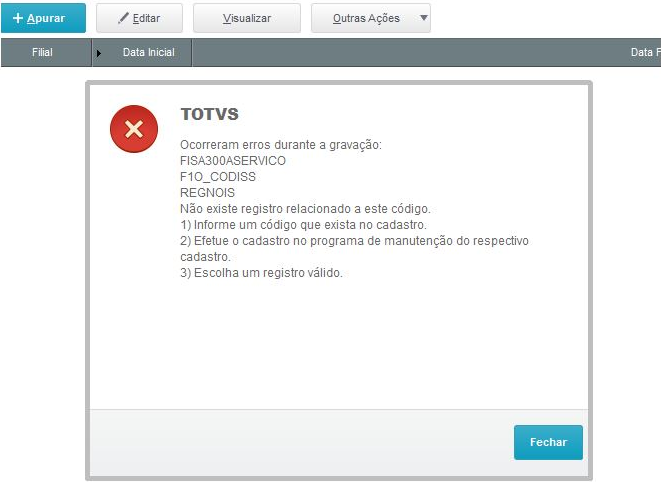Image resolution: width=661 pixels, height=482 pixels.
Task: Expand the Outras Ações dropdown
Action: (x=371, y=18)
